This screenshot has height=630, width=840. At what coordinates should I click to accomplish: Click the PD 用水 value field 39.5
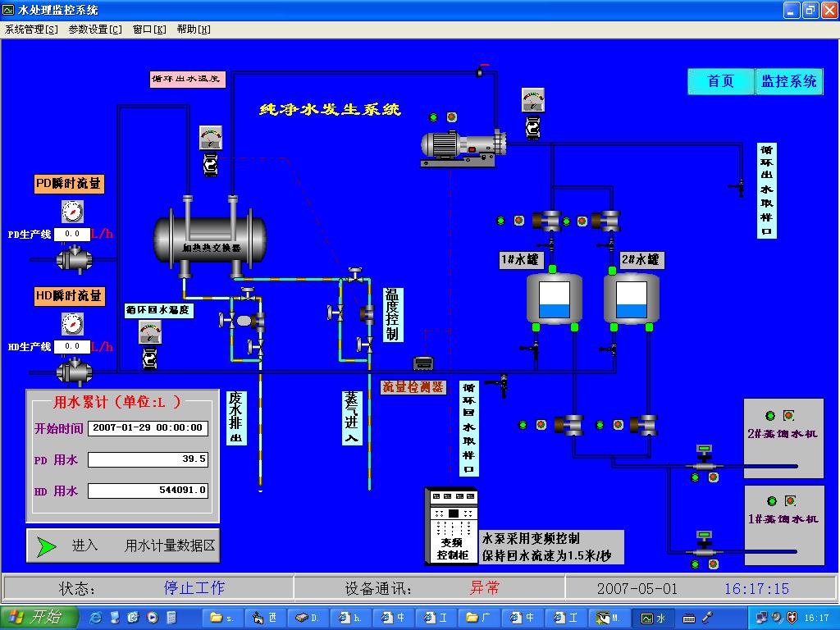(x=148, y=459)
